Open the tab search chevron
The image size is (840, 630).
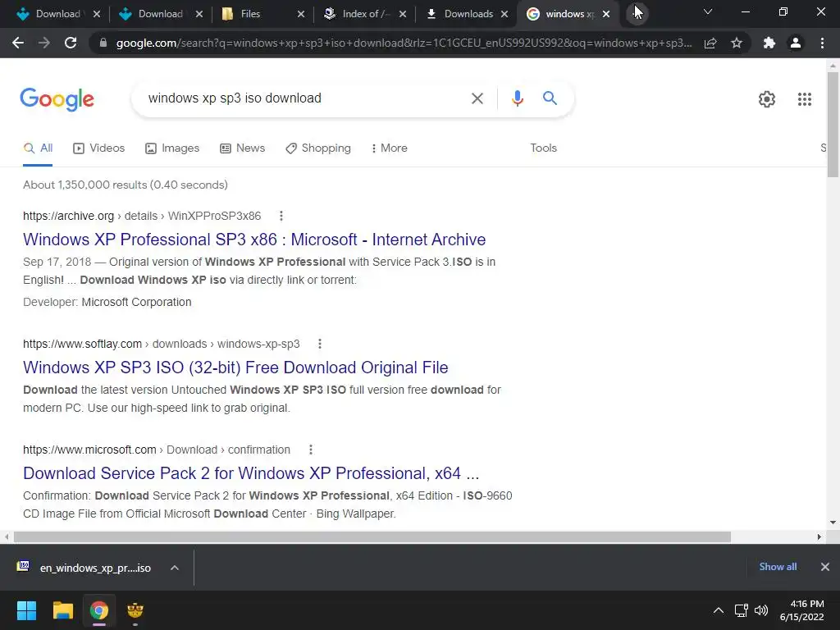coord(708,11)
